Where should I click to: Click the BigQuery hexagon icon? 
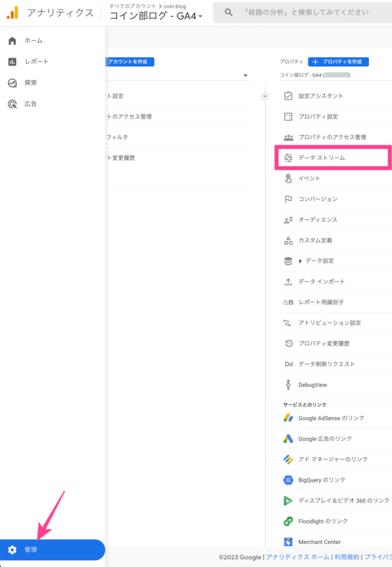click(288, 480)
